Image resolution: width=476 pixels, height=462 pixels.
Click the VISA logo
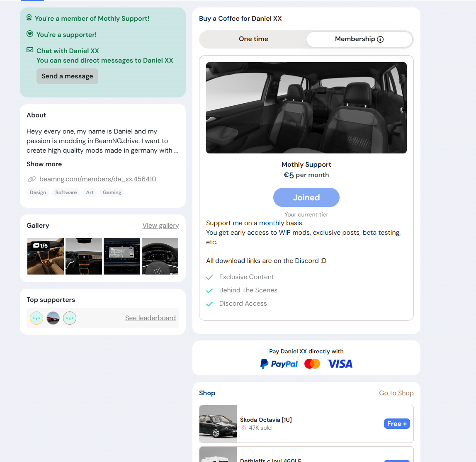pyautogui.click(x=340, y=364)
